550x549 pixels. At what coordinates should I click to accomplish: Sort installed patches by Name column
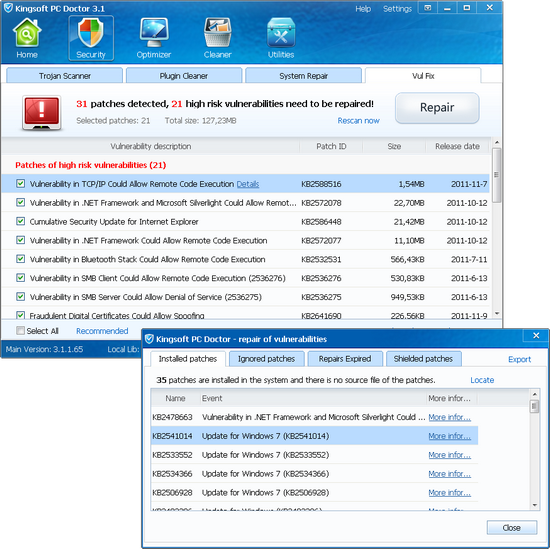[x=175, y=398]
